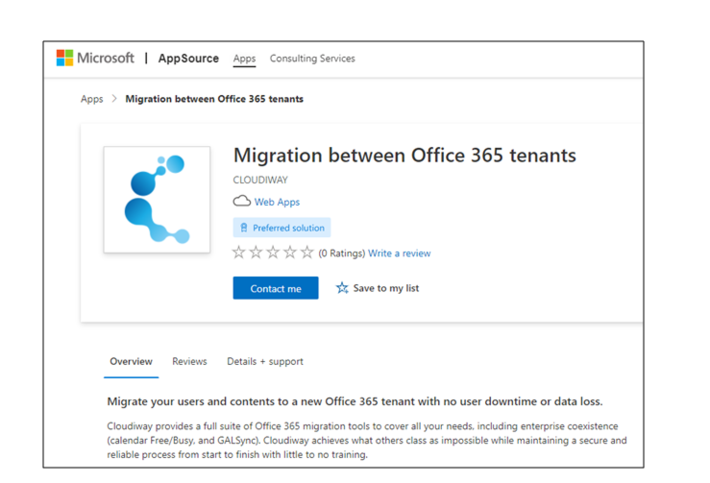The image size is (710, 483).
Task: Switch to the Overview tab
Action: click(131, 362)
